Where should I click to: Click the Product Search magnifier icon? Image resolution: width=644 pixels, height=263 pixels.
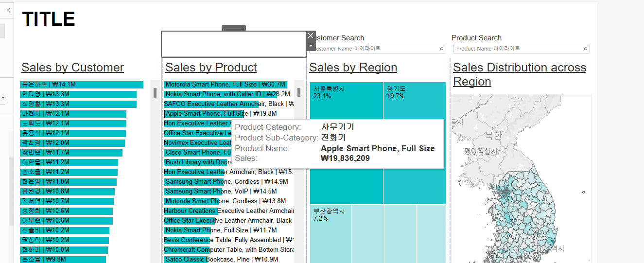(586, 49)
